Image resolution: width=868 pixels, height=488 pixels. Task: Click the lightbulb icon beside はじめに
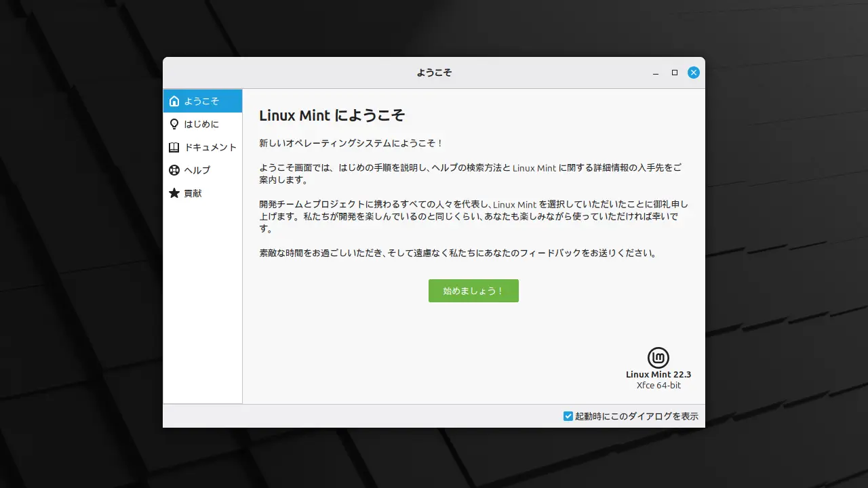coord(174,124)
